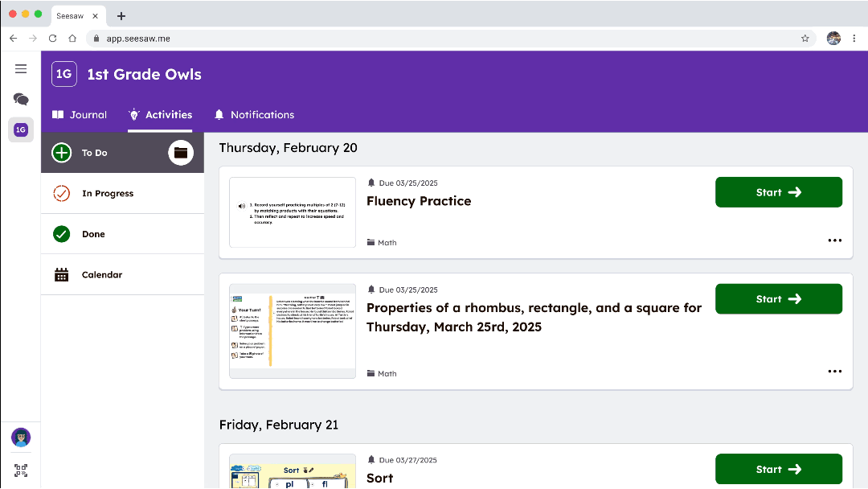The image size is (868, 489).
Task: Select the In Progress filter
Action: point(108,193)
